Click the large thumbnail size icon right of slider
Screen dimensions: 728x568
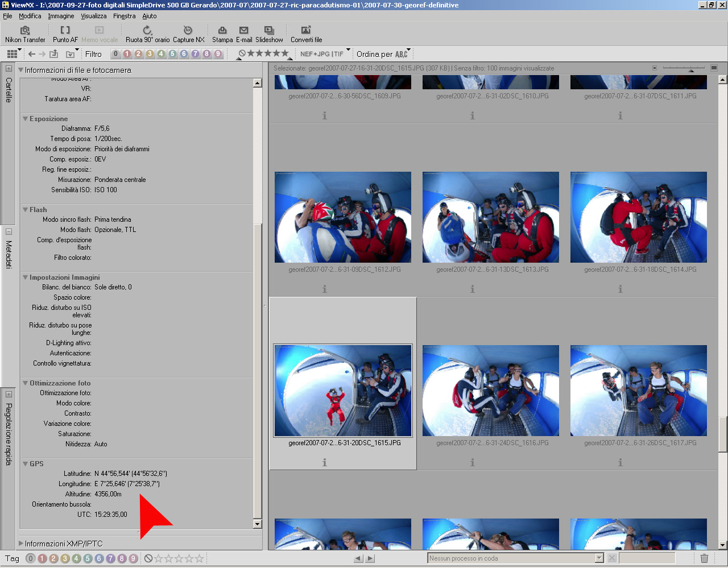click(x=714, y=68)
